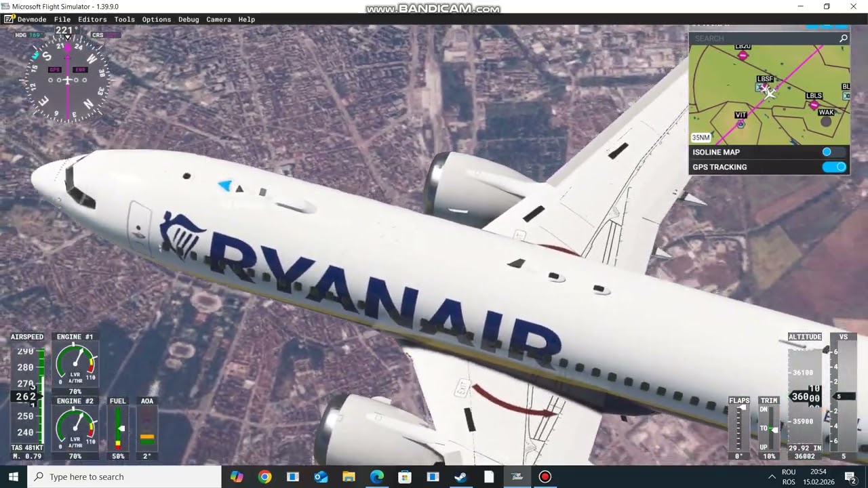The height and width of the screenshot is (488, 868).
Task: Click the AOA indicator
Action: point(147,429)
